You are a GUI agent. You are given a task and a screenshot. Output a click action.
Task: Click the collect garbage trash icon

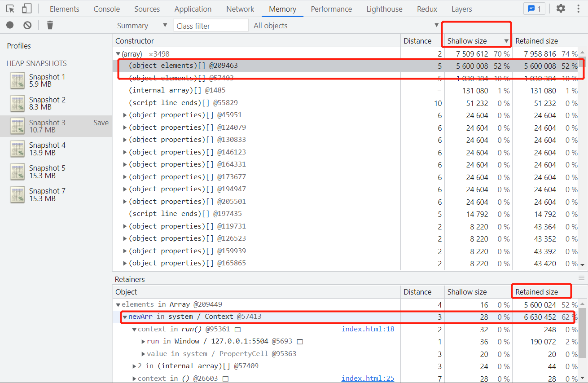[x=50, y=26]
